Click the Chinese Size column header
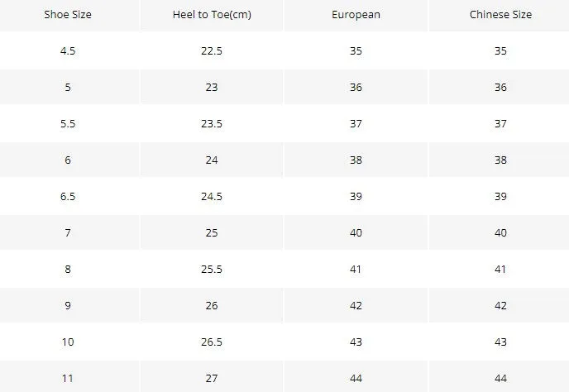 coord(501,15)
